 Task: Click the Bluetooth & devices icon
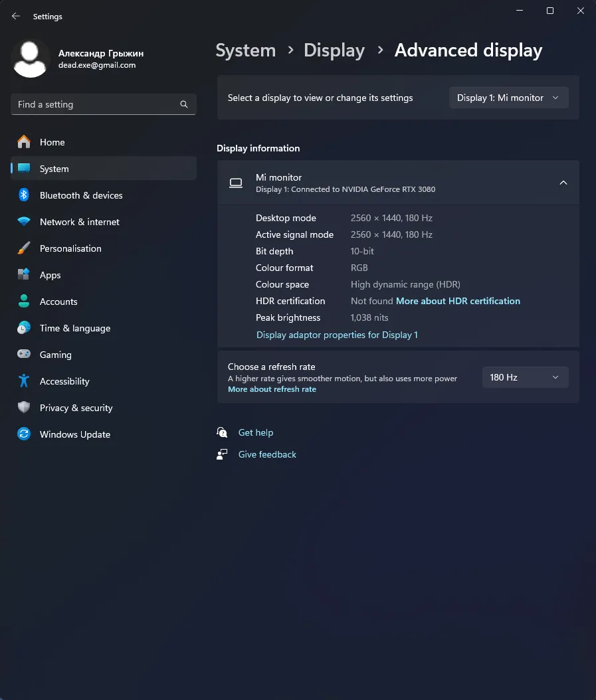(24, 195)
